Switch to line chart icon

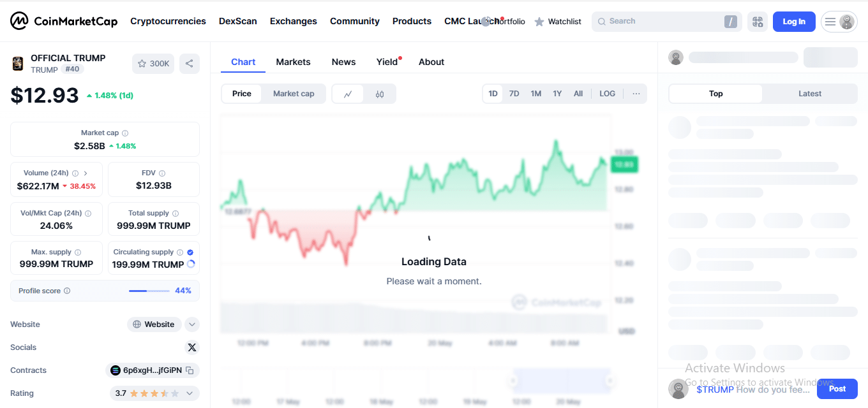click(348, 94)
